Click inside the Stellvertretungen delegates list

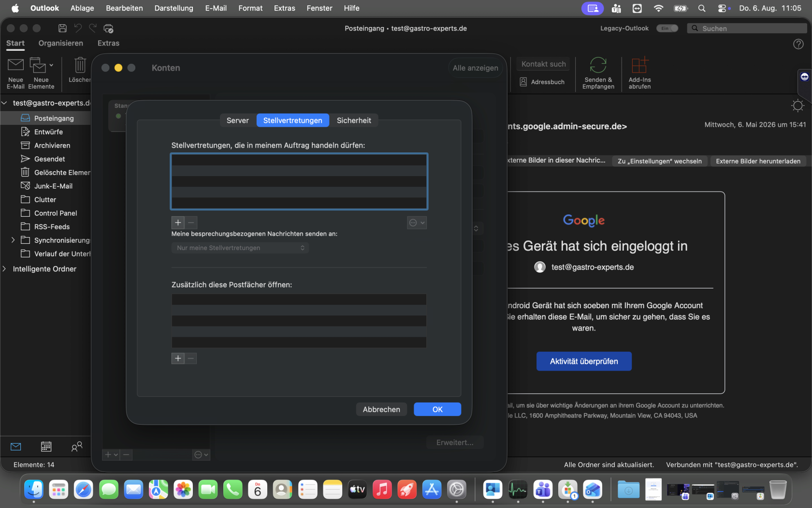pyautogui.click(x=299, y=181)
